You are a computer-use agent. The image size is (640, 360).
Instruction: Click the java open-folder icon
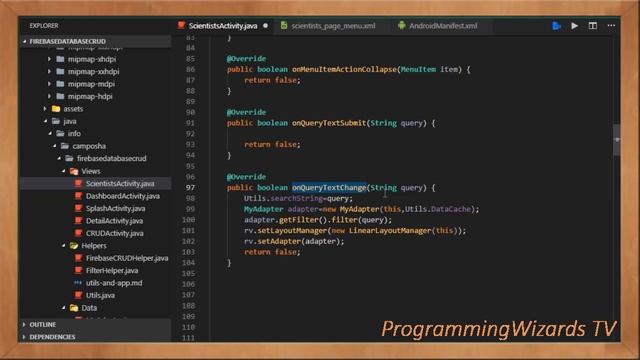click(56, 121)
